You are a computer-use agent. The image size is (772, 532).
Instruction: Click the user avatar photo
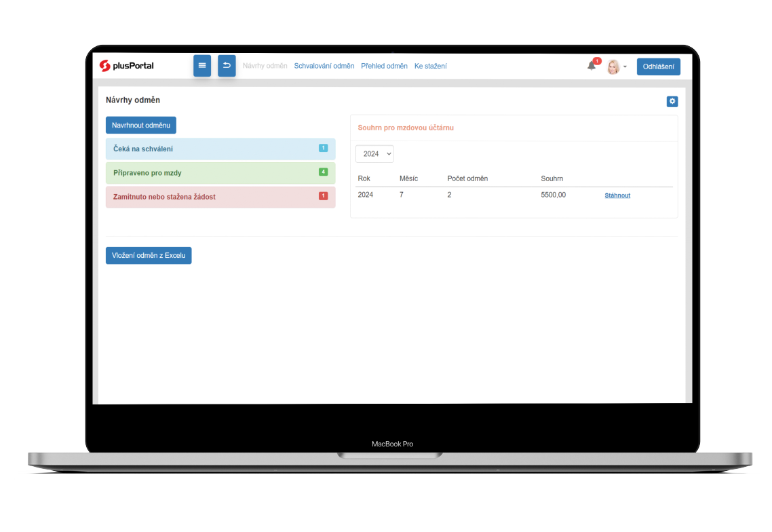click(613, 66)
